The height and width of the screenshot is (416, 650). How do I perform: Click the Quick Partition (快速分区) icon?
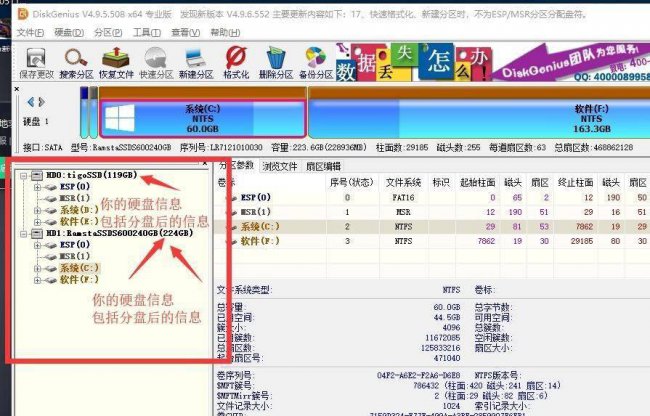(x=156, y=63)
